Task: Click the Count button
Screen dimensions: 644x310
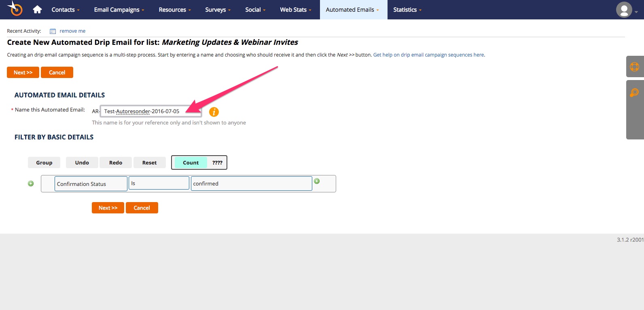Action: point(191,162)
